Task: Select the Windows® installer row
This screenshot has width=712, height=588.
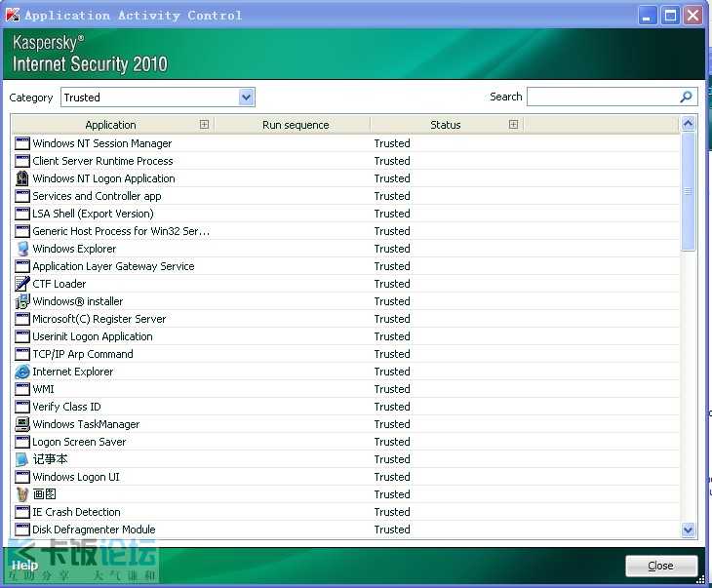Action: 345,301
